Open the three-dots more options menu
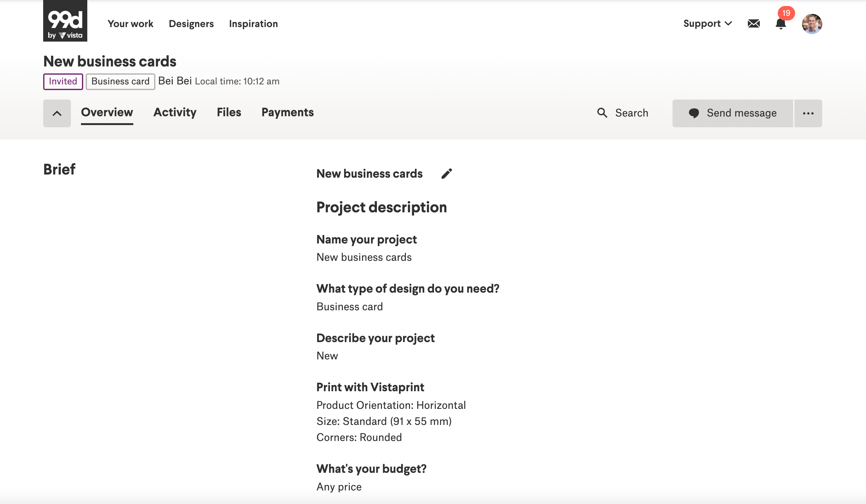The image size is (866, 504). click(x=808, y=113)
